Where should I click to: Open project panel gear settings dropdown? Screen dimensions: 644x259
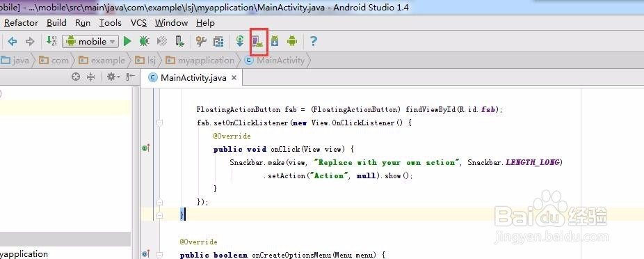coord(113,77)
